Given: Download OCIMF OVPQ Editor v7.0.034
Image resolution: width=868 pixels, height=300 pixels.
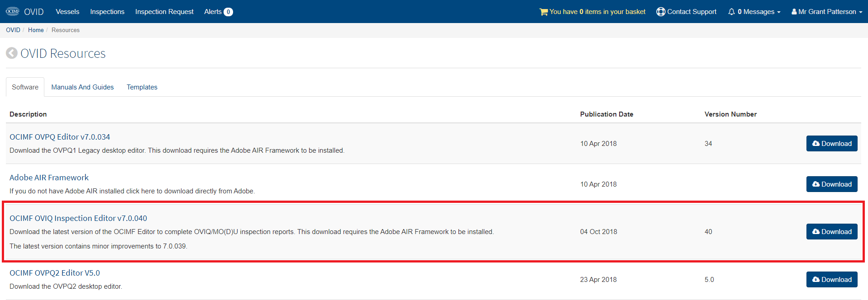Looking at the screenshot, I should 832,143.
